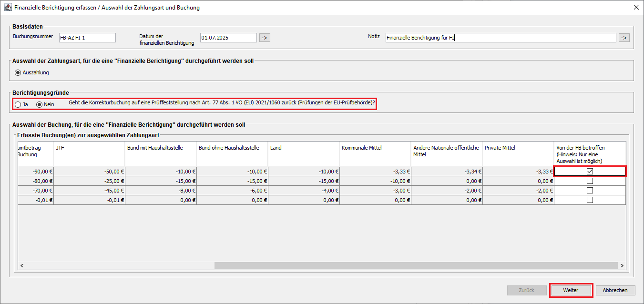Click the table's horizontal scrollbar thumb
The image size is (644, 304).
point(415,265)
